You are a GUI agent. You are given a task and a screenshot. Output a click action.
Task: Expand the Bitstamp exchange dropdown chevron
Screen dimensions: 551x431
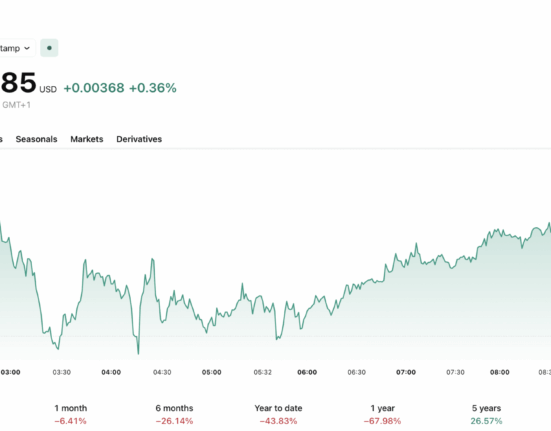(27, 48)
